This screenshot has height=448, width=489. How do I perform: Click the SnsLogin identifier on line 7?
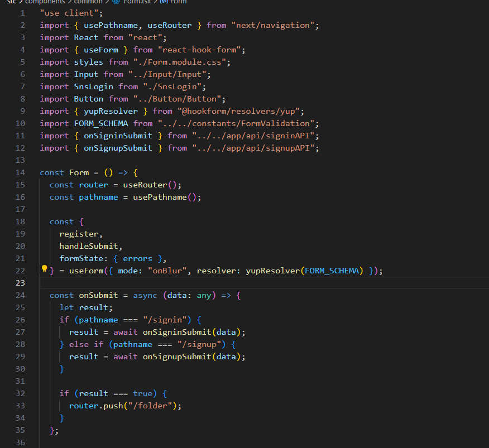[x=94, y=86]
